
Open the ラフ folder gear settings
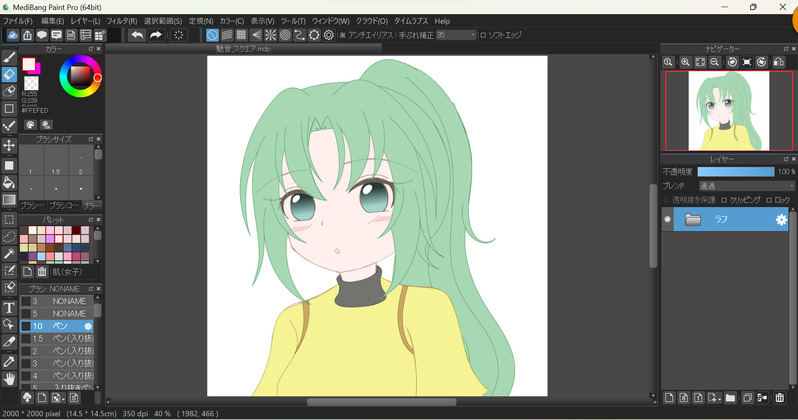click(x=781, y=219)
